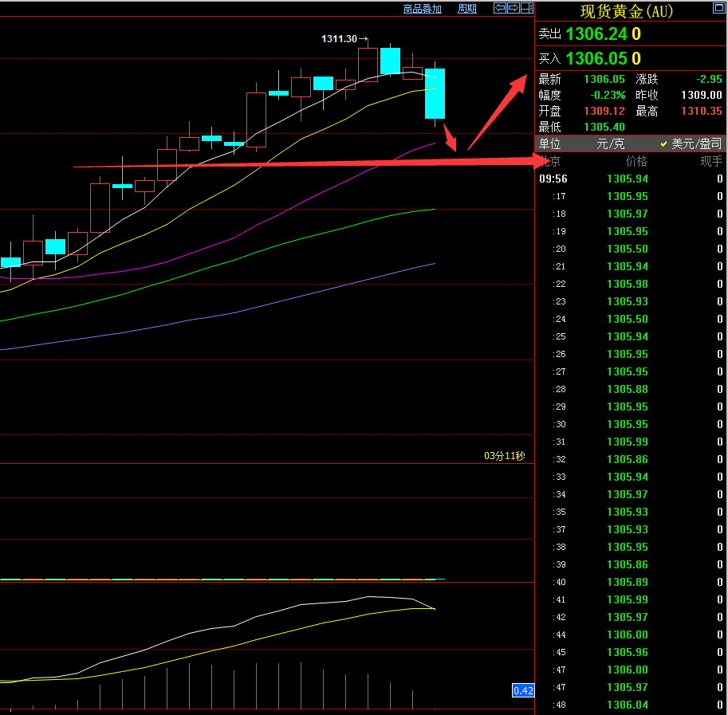Select the :28 tick price 1305.88

coord(628,389)
